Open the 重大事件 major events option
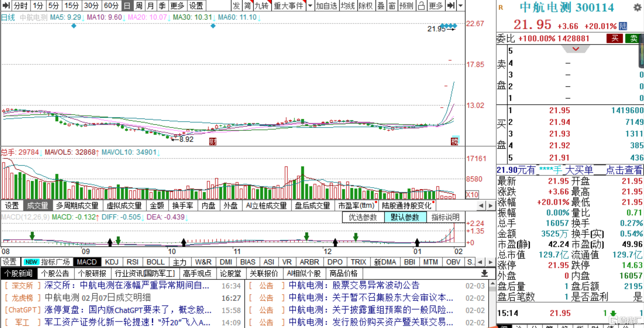The height and width of the screenshot is (328, 644). [289, 5]
